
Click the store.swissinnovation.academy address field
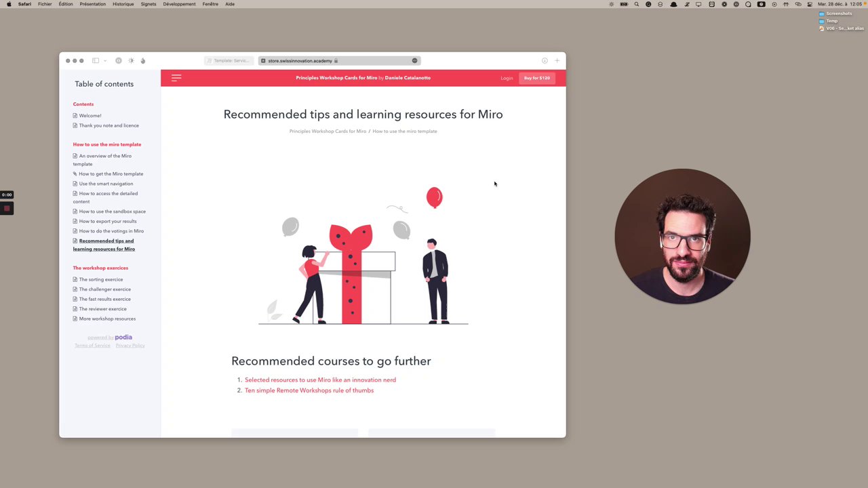(339, 60)
